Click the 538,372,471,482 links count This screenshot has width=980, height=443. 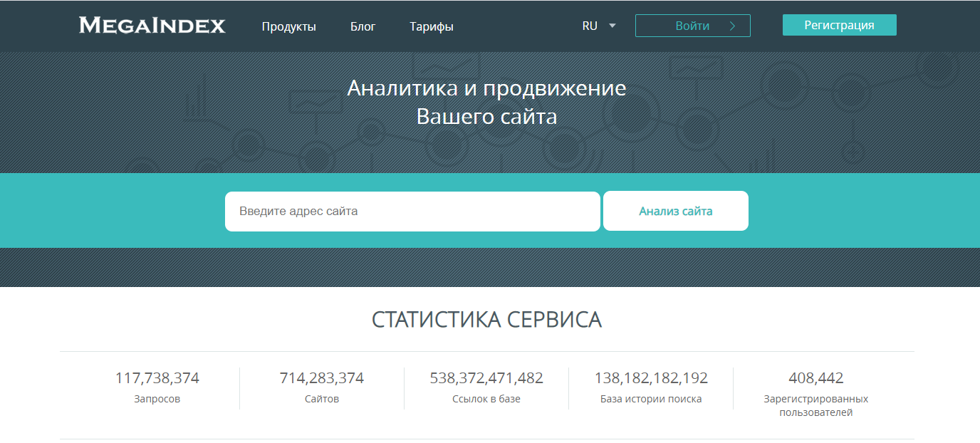point(486,378)
